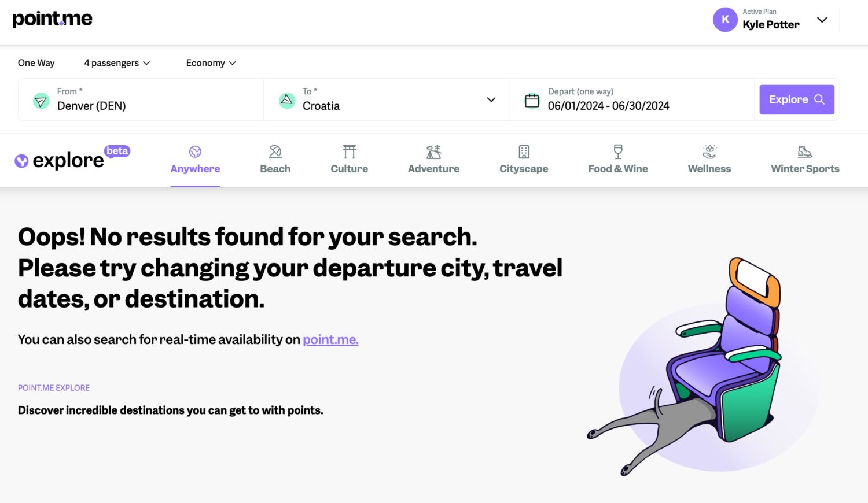Open the Economy cabin class dropdown
Image resolution: width=868 pixels, height=503 pixels.
tap(211, 63)
